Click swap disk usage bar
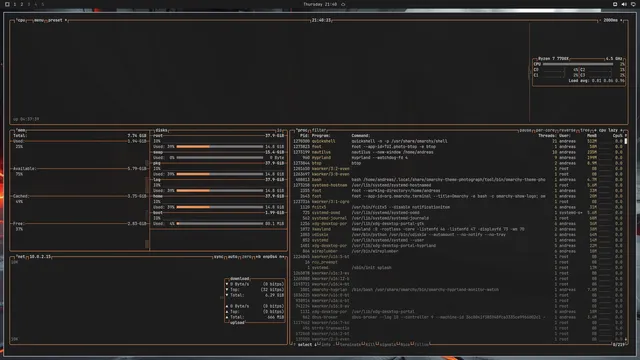This screenshot has height=360, width=640. point(220,158)
